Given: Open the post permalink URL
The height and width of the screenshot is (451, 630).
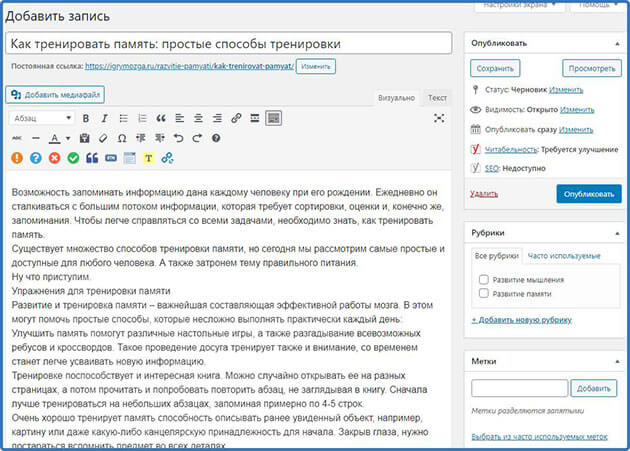Looking at the screenshot, I should [189, 66].
